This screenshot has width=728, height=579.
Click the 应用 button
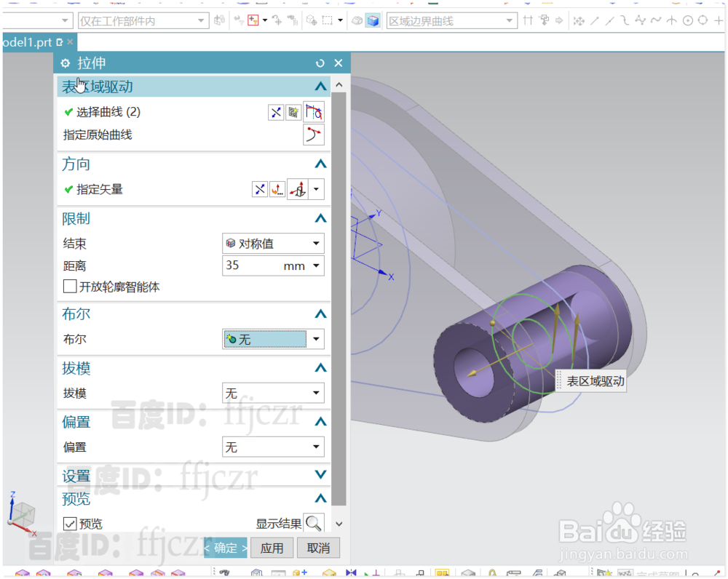coord(272,548)
